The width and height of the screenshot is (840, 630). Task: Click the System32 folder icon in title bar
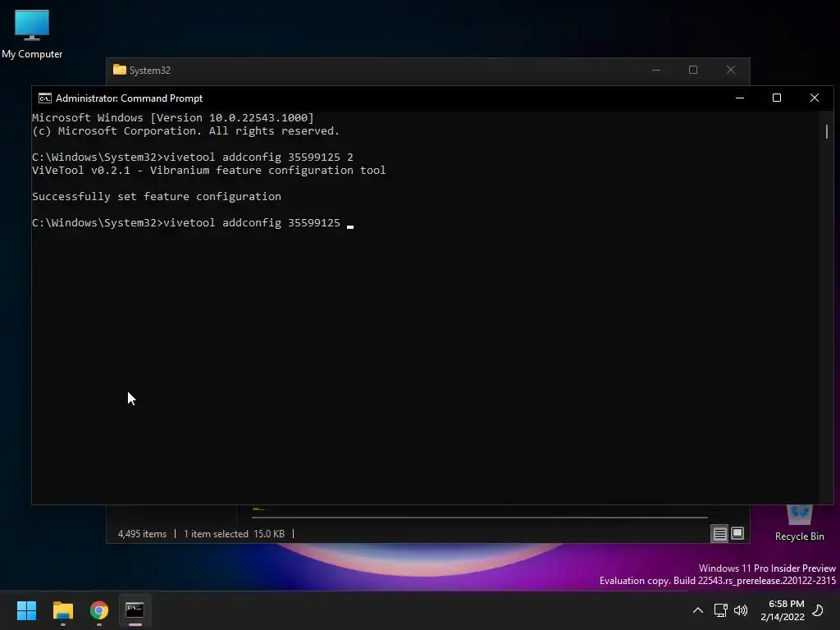click(120, 70)
